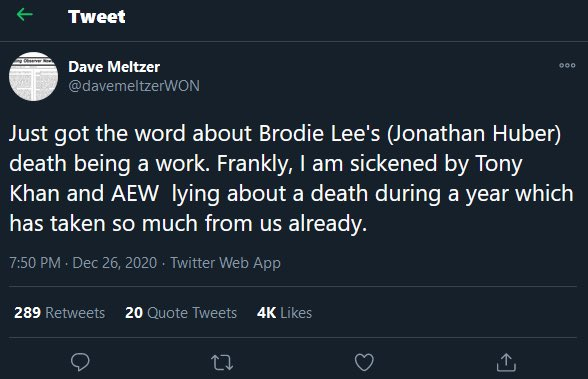Screen dimensions: 588x379
Task: Visit the @davemeltzerWON handle
Action: tap(134, 86)
